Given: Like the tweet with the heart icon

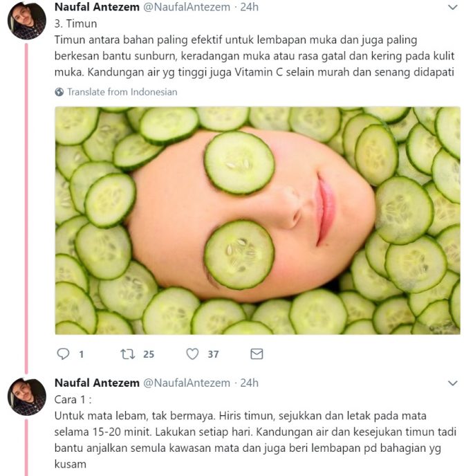Looking at the screenshot, I should pyautogui.click(x=192, y=354).
